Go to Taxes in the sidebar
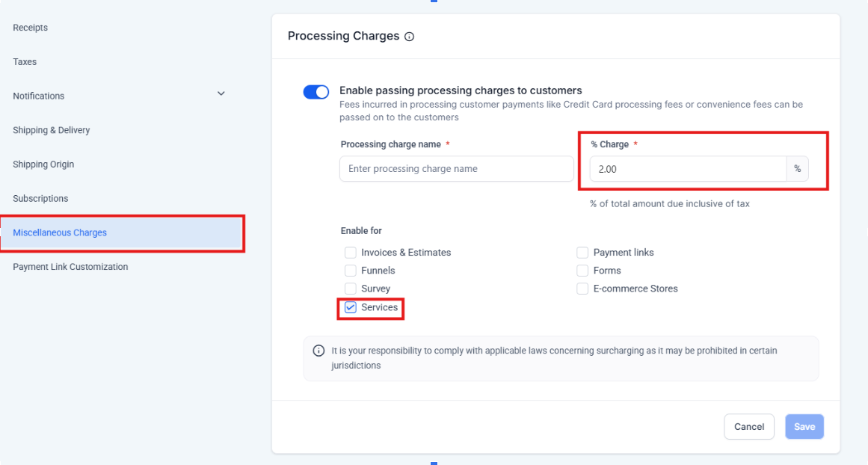The image size is (868, 465). pyautogui.click(x=25, y=62)
